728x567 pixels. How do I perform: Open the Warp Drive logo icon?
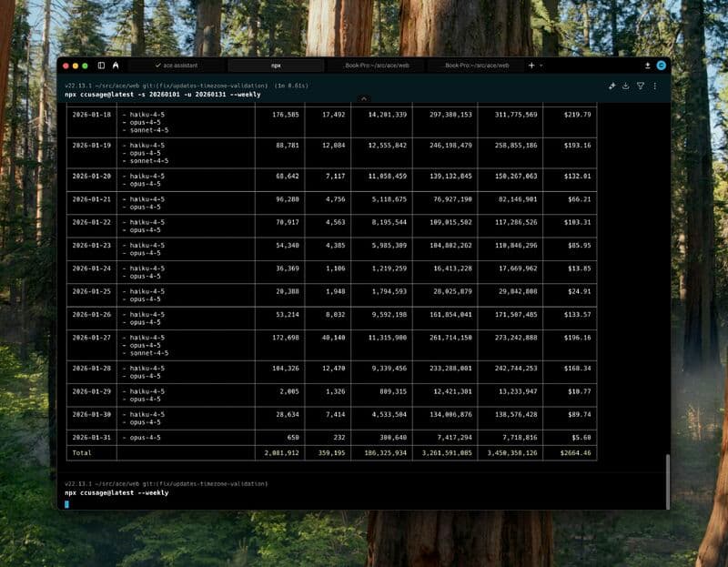click(116, 66)
